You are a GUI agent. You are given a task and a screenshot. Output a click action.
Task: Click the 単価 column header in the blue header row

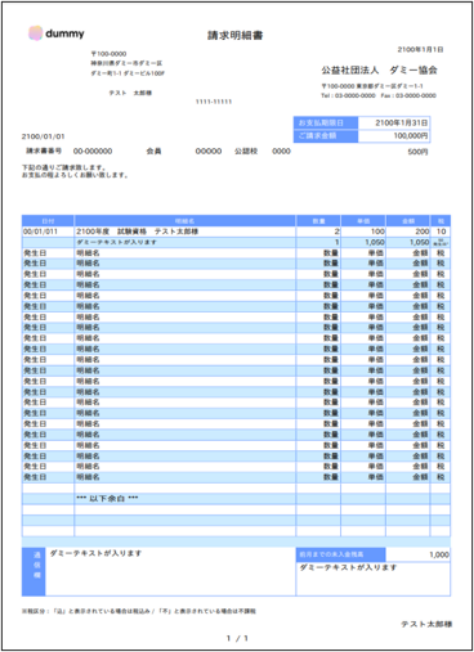[x=363, y=221]
